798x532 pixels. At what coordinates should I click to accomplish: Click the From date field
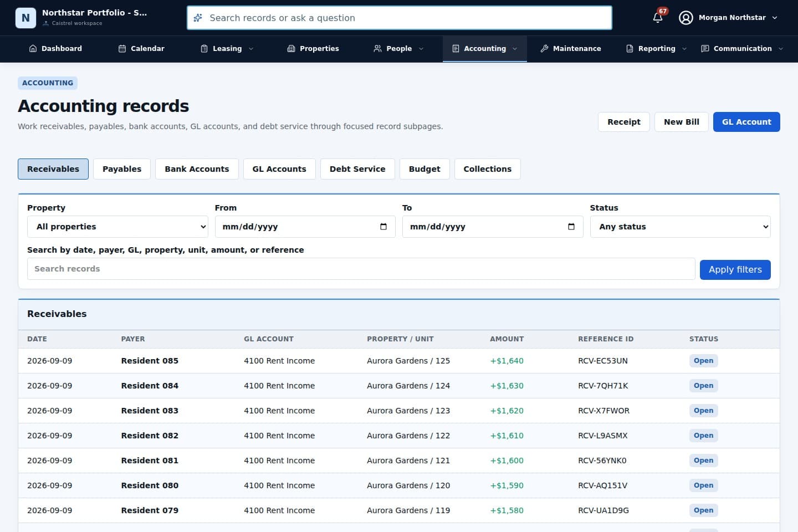click(305, 227)
